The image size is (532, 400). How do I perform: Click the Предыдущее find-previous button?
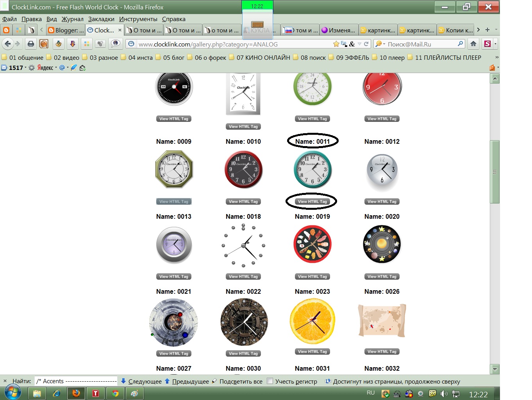(x=187, y=381)
